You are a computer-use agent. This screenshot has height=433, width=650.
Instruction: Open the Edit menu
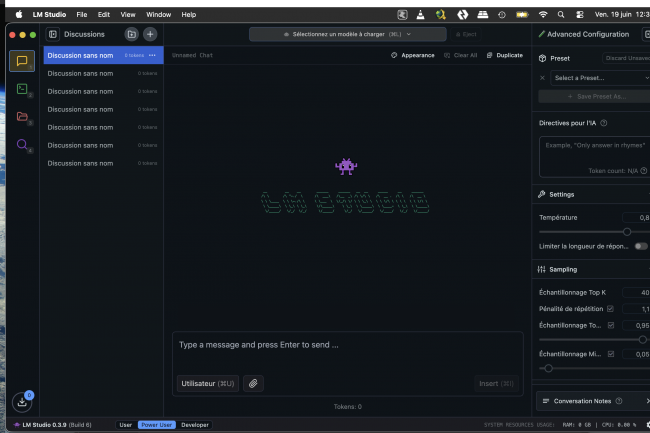point(104,15)
